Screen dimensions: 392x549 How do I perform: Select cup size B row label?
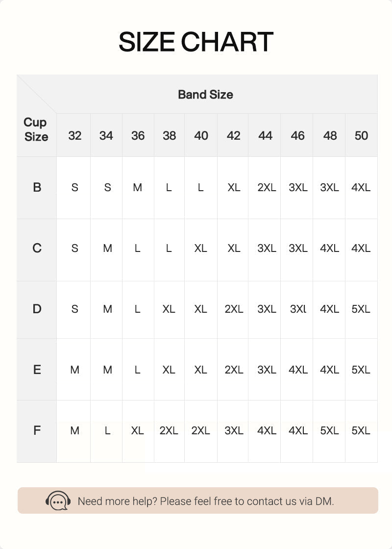37,187
